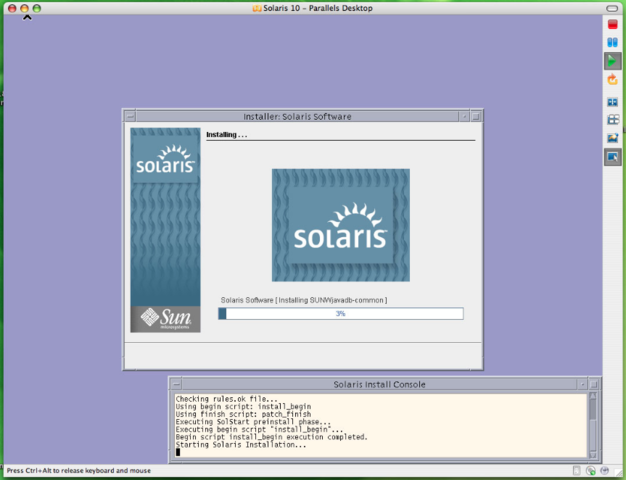Open the Installer window menu button
The width and height of the screenshot is (626, 480).
130,117
